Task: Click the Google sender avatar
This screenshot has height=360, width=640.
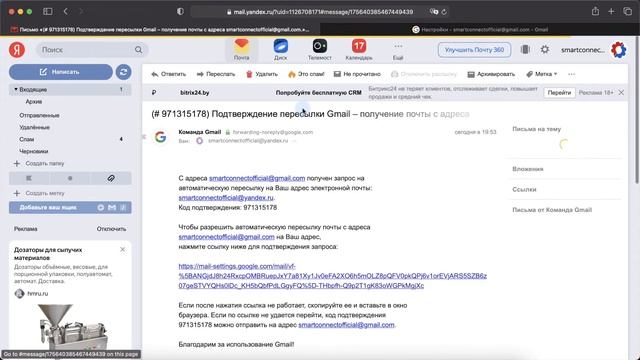Action: (160, 137)
